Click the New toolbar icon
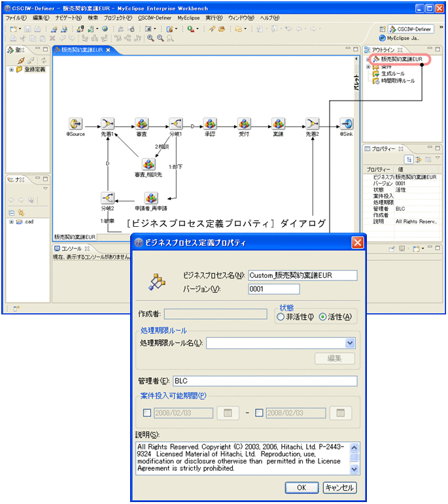The image size is (448, 504). [x=13, y=29]
